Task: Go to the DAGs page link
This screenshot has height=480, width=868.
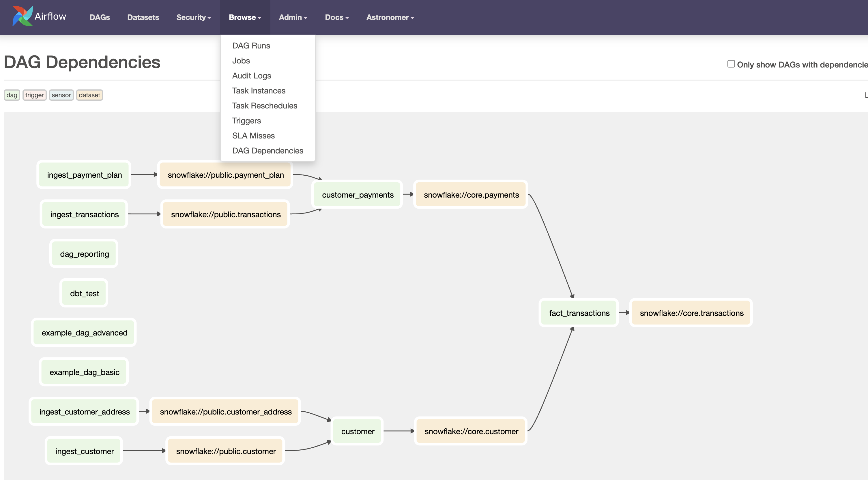Action: [99, 17]
